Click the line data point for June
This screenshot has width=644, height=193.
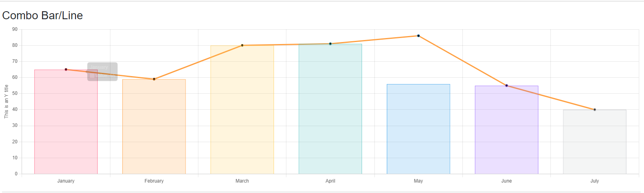(x=506, y=86)
